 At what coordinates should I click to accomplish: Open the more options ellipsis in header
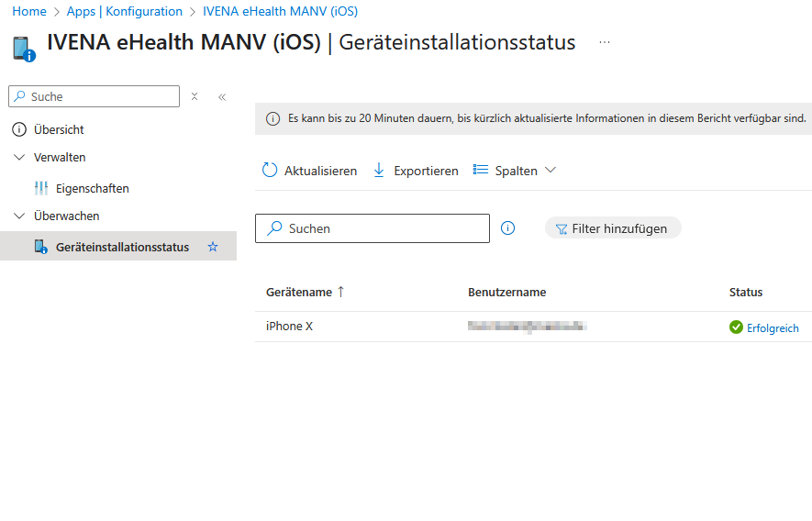pyautogui.click(x=604, y=43)
